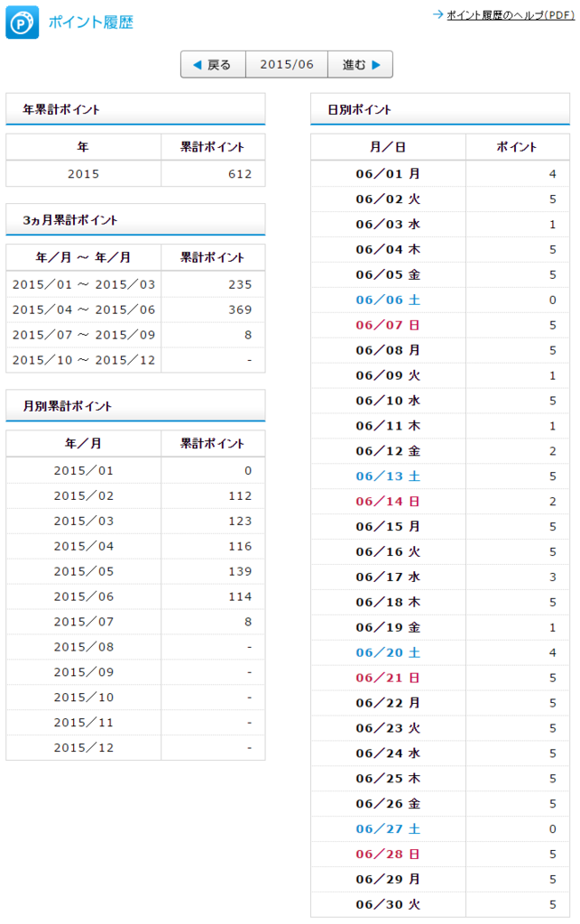Viewport: 580px width, 924px height.
Task: Select daily row 06/19 金
Action: 440,627
